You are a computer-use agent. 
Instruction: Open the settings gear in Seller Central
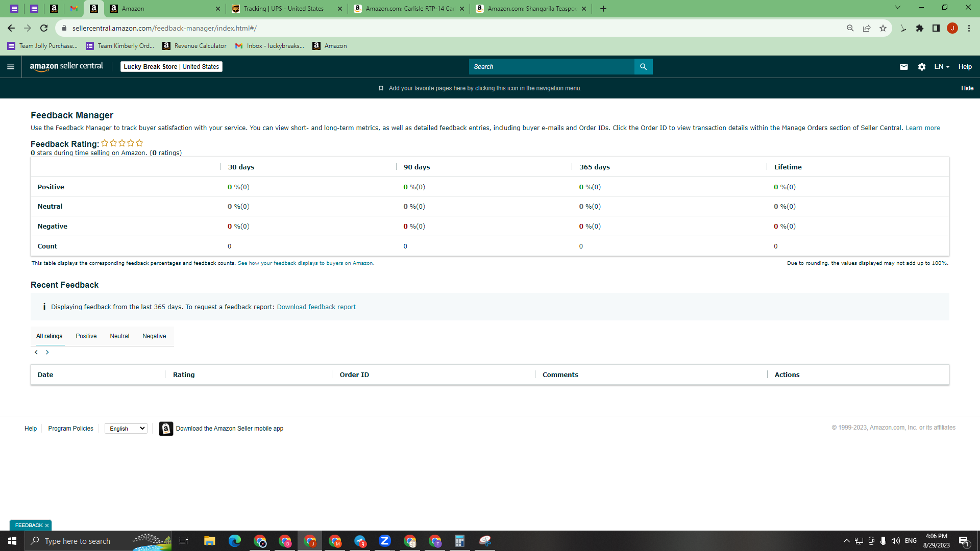coord(922,67)
